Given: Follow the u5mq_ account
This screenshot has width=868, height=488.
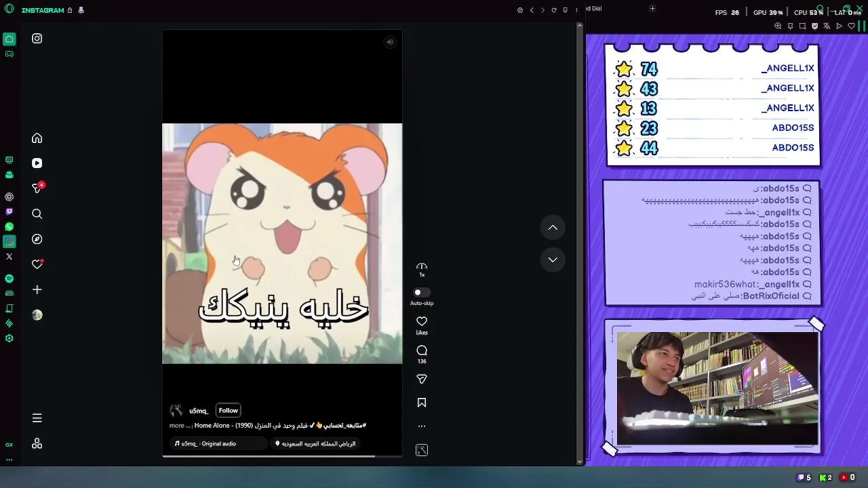Looking at the screenshot, I should [229, 411].
